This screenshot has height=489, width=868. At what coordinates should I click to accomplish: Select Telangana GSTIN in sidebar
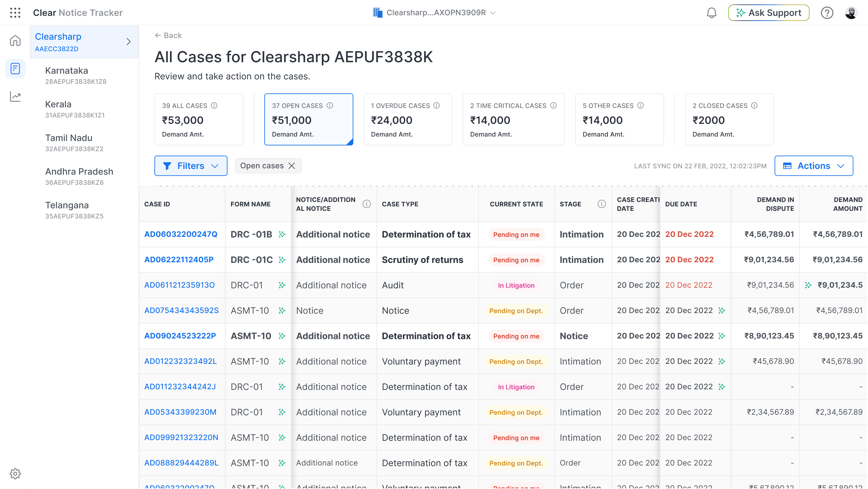(84, 210)
